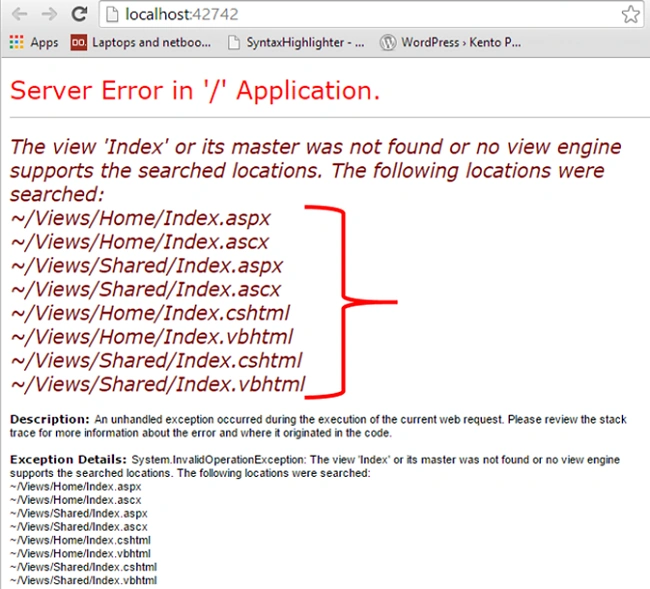Click the browser Back arrow
650x589 pixels.
(x=19, y=15)
